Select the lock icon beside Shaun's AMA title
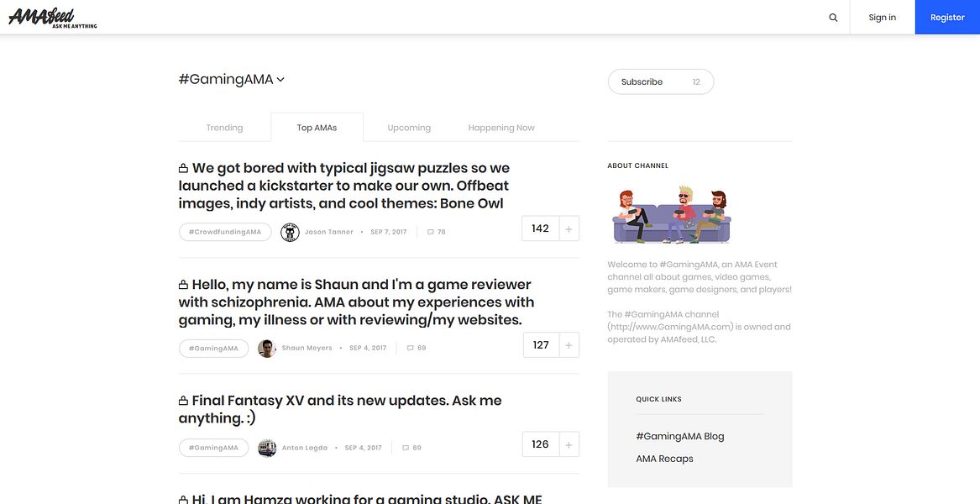The image size is (980, 504). 184,285
